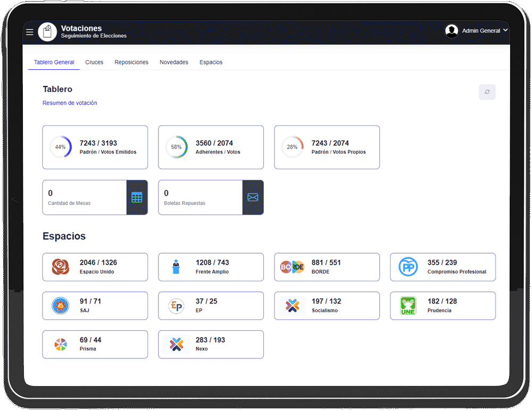
Task: Click the PP Compromiso Profesional logo
Action: pyautogui.click(x=408, y=267)
